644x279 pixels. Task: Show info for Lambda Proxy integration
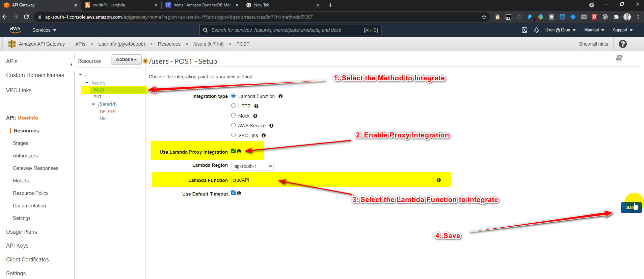(x=239, y=151)
